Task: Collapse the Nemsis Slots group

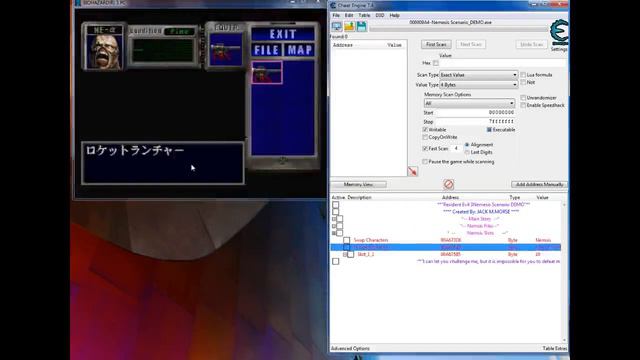Action: tap(334, 233)
